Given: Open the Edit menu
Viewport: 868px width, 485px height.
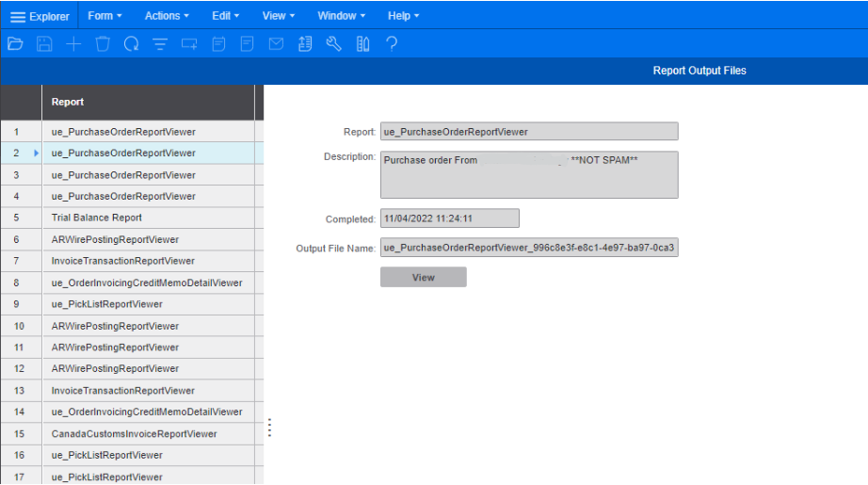Looking at the screenshot, I should tap(225, 16).
